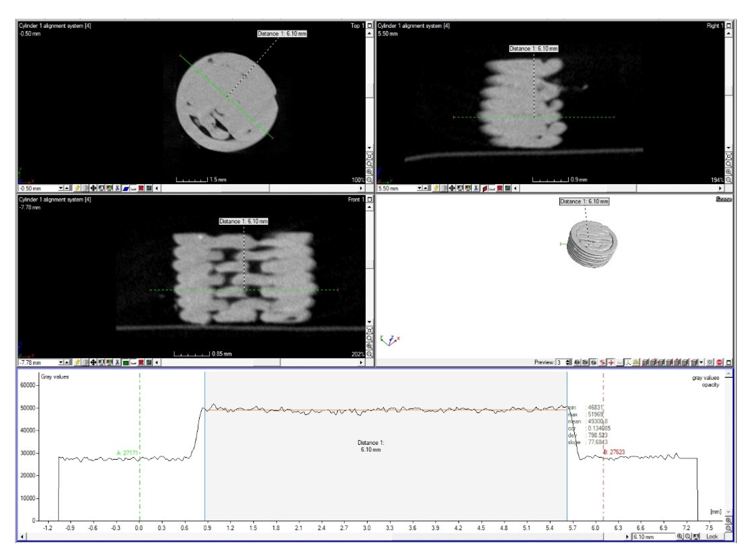
Task: Maximize the Top 1 view window
Action: pos(369,26)
